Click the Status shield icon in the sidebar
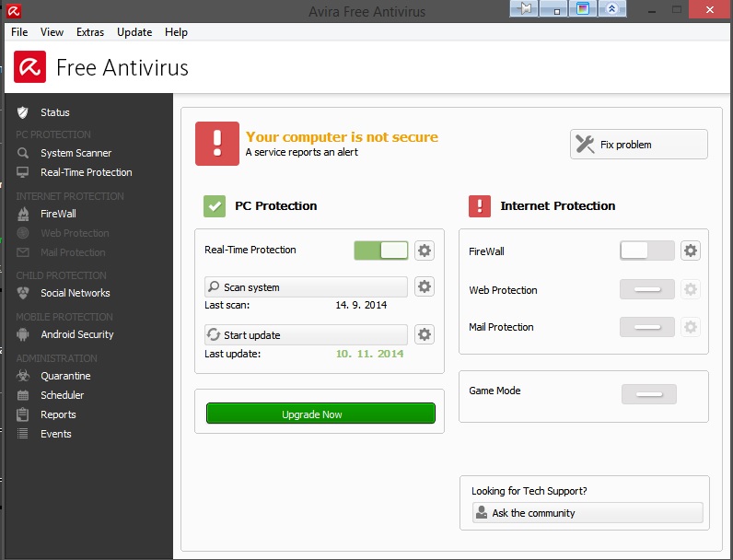Image resolution: width=733 pixels, height=560 pixels. coord(22,112)
